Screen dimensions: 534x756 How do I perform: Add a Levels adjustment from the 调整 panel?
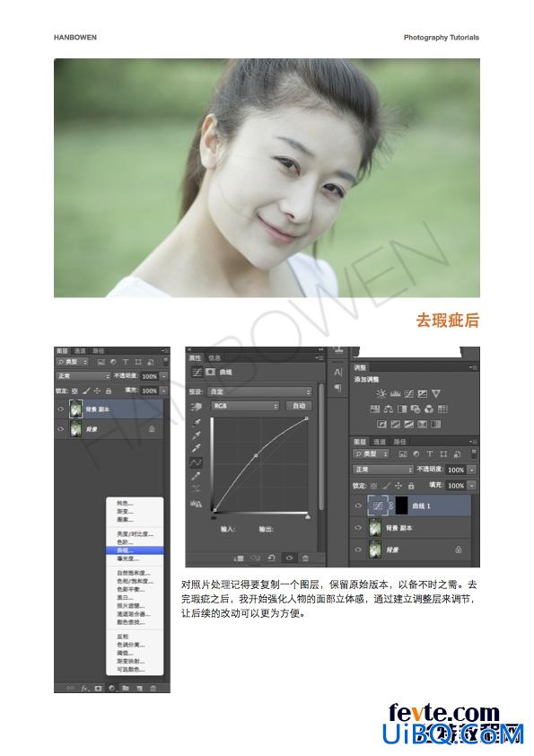click(395, 394)
